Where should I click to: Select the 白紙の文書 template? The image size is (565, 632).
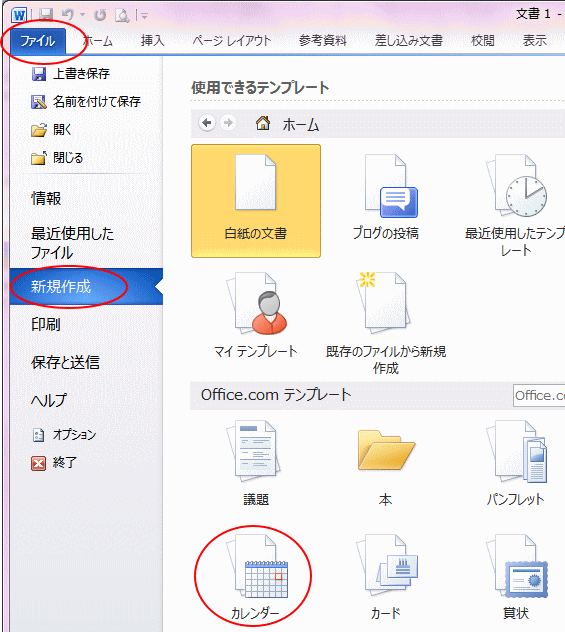[256, 201]
